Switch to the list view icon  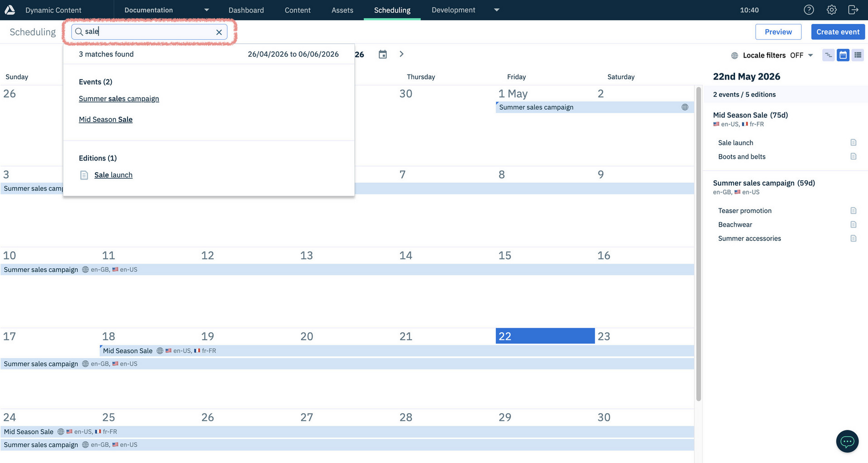858,55
